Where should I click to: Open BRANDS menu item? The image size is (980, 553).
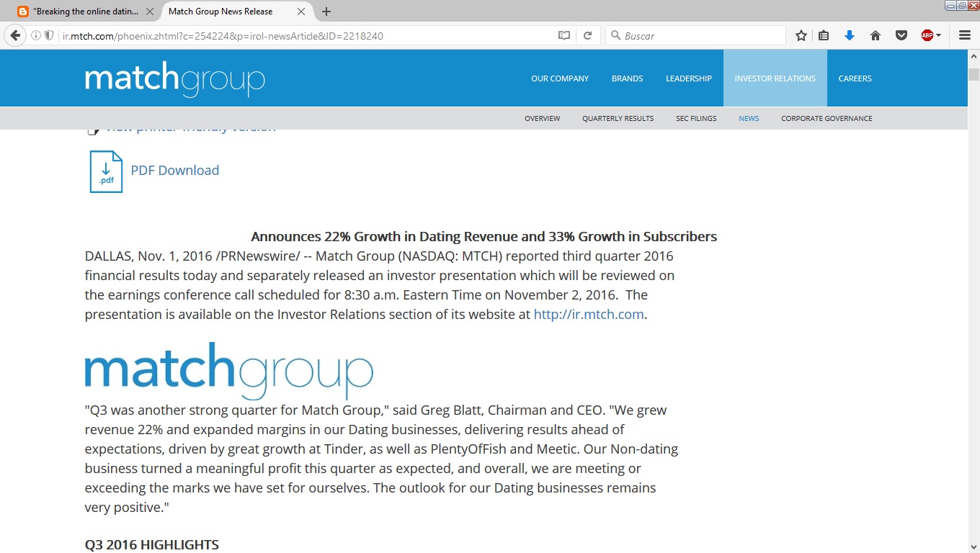pyautogui.click(x=627, y=78)
